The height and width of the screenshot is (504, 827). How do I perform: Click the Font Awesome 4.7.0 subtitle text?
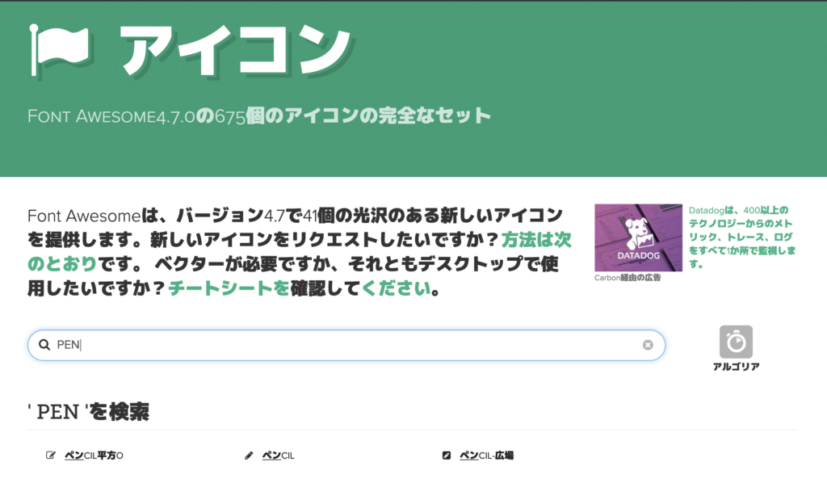(259, 116)
